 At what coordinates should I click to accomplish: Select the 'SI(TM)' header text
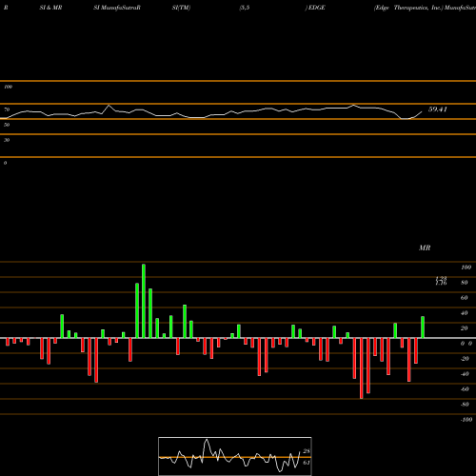[181, 8]
